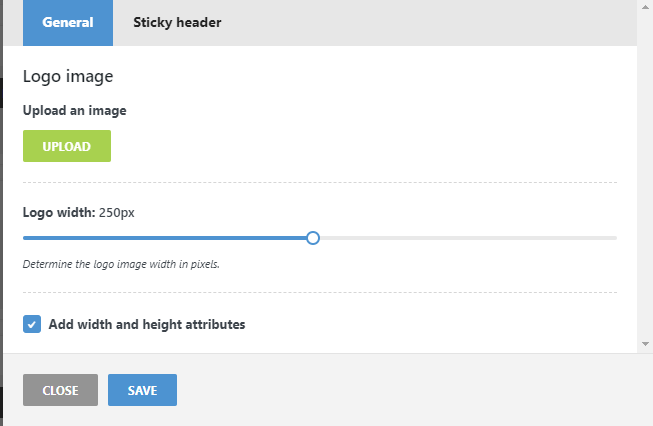
Task: Click the Logo width slider handle
Action: 313,238
